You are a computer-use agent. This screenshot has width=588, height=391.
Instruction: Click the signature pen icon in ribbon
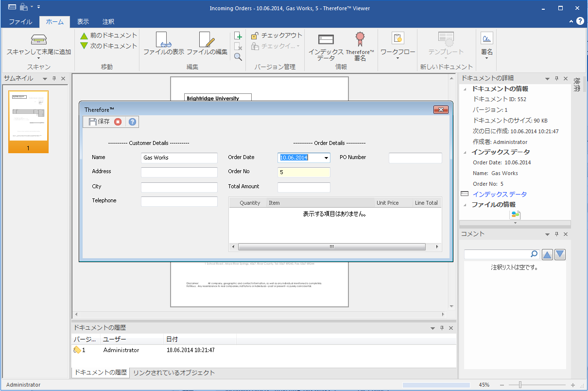pos(486,39)
